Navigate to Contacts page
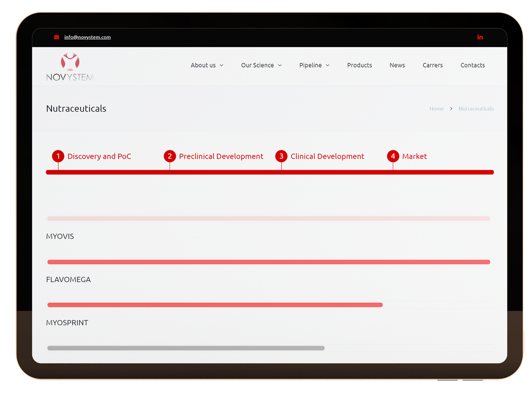This screenshot has width=532, height=398. coord(473,65)
